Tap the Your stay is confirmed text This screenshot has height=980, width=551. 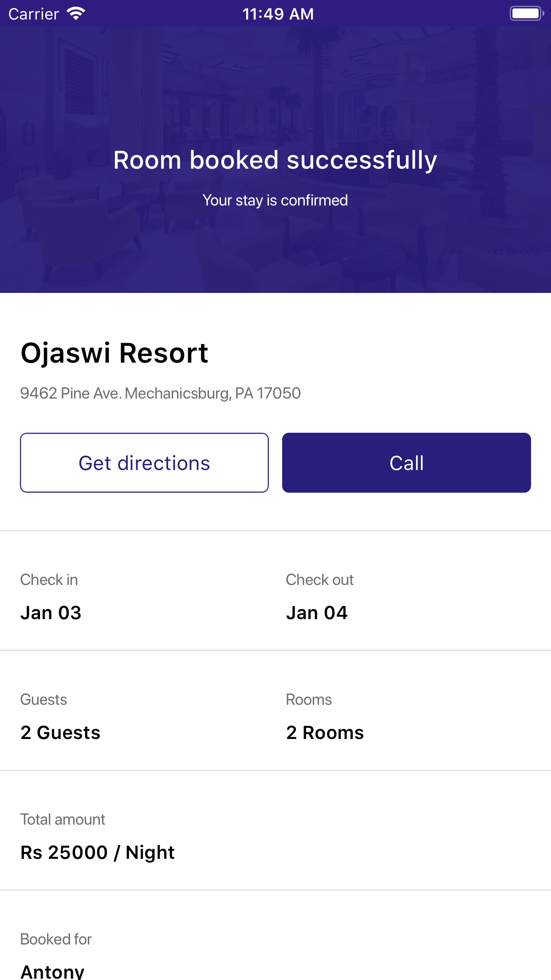click(x=275, y=200)
